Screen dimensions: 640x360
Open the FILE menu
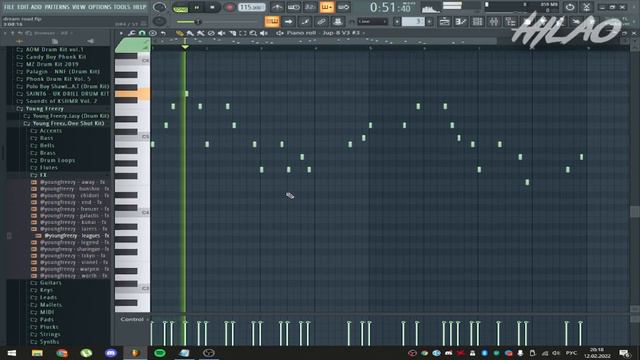(x=9, y=7)
